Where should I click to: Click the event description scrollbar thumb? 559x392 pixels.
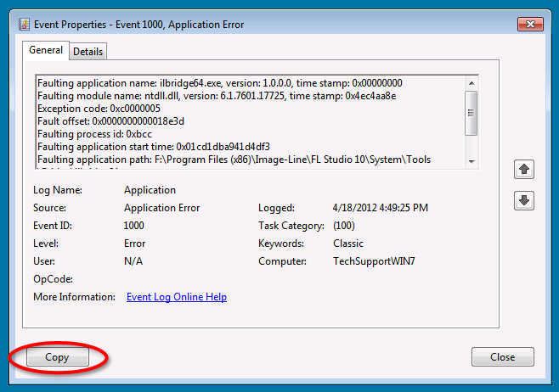point(471,113)
